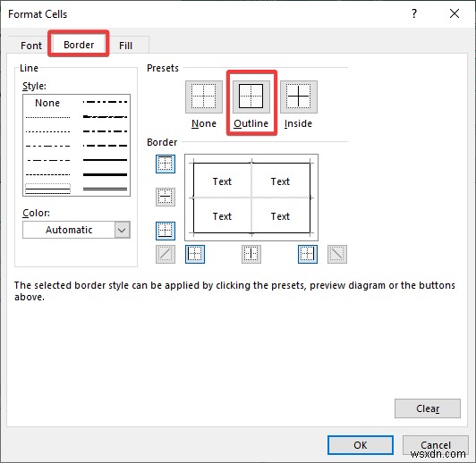
Task: Toggle the bottom border button
Action: (x=166, y=231)
